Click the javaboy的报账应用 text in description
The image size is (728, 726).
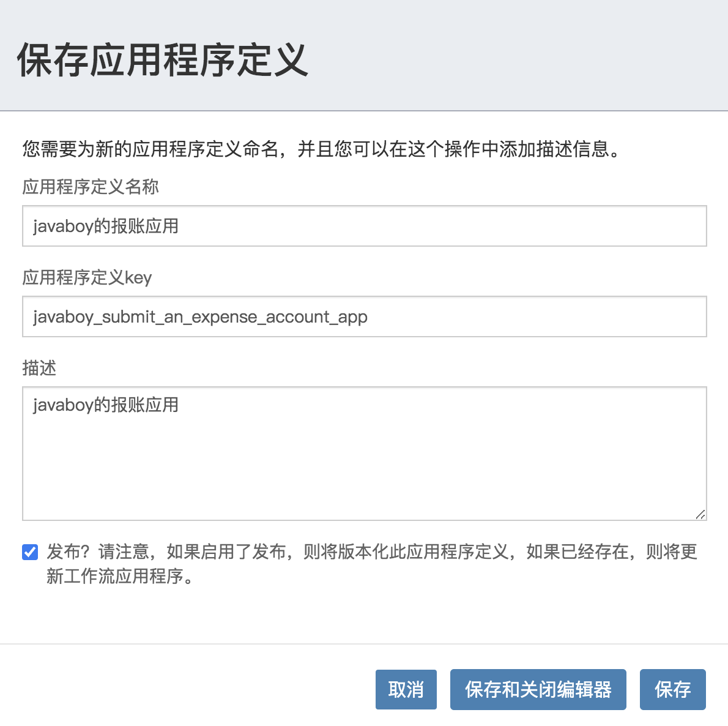[106, 405]
